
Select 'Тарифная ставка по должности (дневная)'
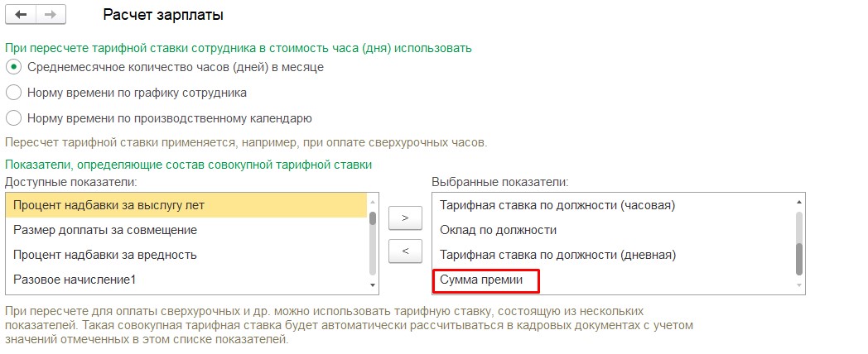[x=557, y=255]
